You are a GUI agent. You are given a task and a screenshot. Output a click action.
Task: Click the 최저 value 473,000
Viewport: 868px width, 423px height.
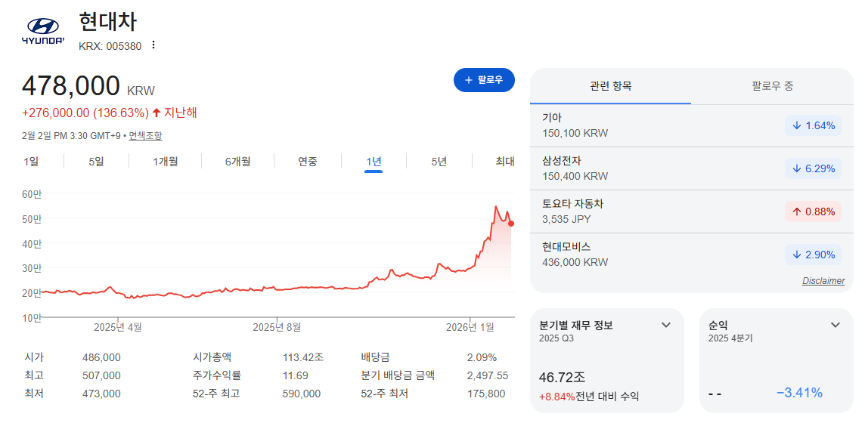101,394
